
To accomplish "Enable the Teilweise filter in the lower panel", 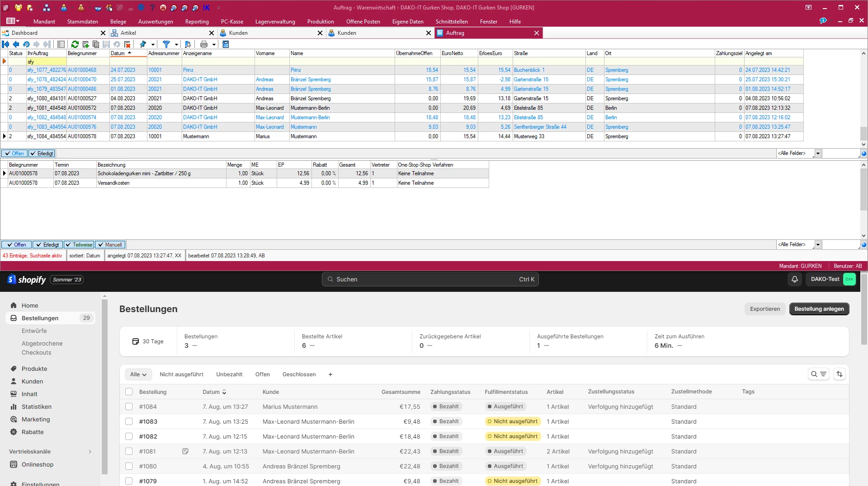I will point(79,244).
